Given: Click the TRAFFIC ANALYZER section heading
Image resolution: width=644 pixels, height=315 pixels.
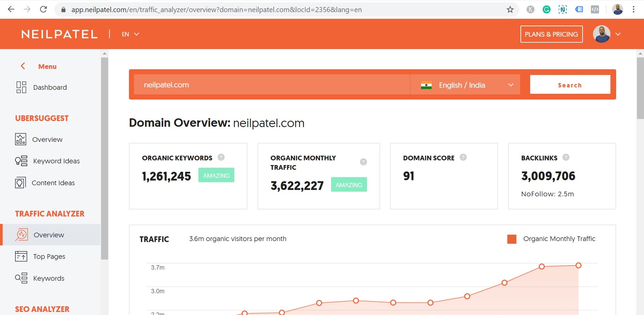Looking at the screenshot, I should coord(50,214).
